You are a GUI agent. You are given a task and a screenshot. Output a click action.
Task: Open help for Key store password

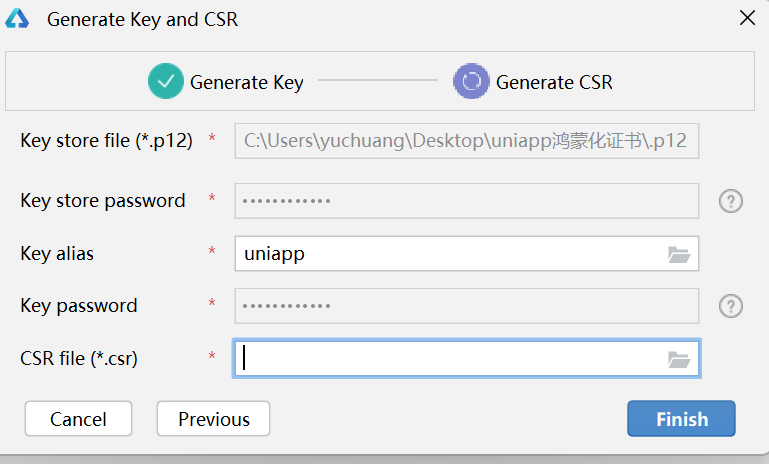click(x=731, y=201)
